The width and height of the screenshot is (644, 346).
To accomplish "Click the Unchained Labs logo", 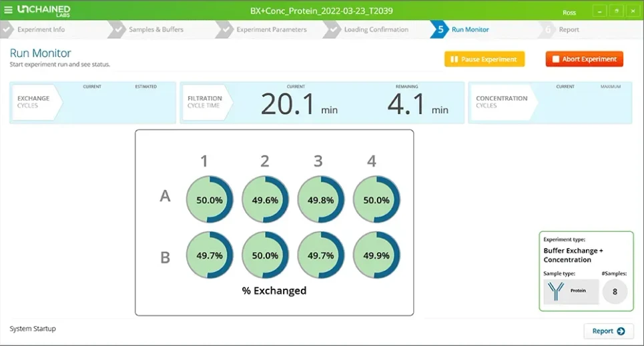I will coord(44,10).
